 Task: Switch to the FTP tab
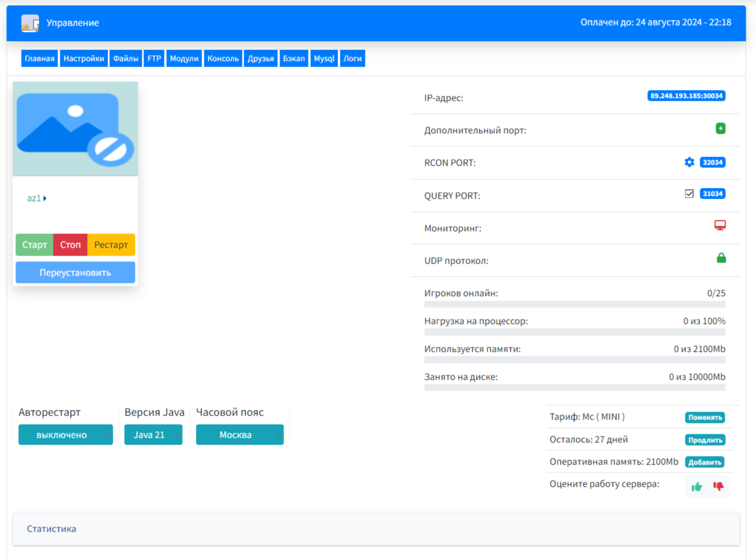click(x=154, y=59)
